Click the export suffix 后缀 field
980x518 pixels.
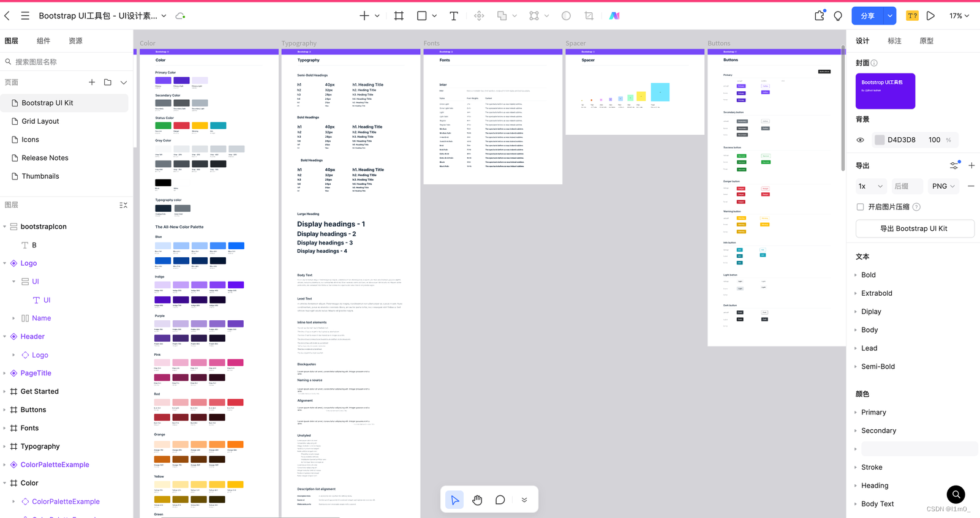907,186
